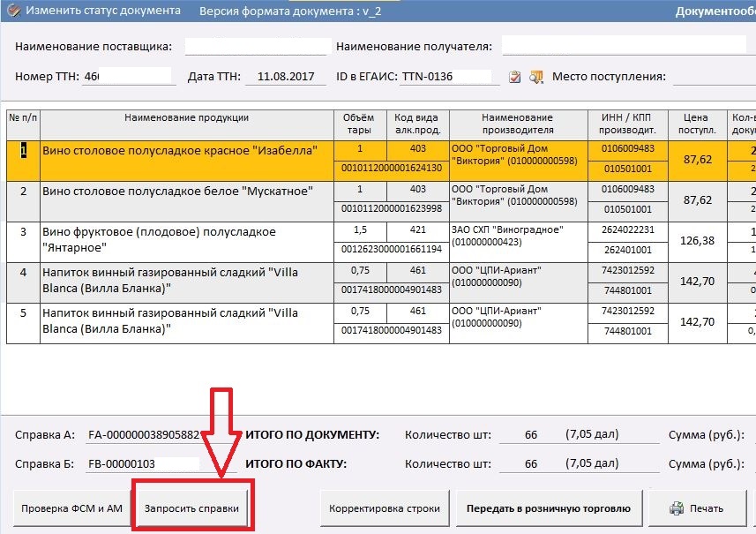
Task: Focus the Место поступления field
Action: point(713,77)
